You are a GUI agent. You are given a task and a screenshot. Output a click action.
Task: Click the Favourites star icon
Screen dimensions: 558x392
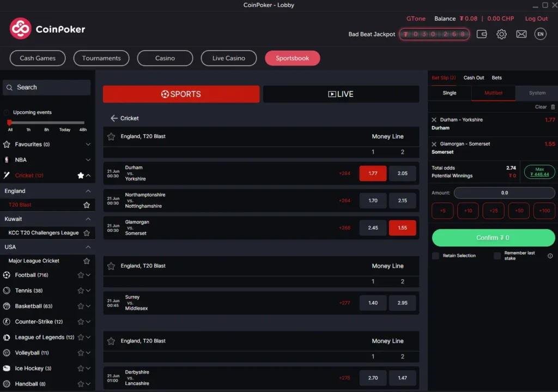(7, 144)
